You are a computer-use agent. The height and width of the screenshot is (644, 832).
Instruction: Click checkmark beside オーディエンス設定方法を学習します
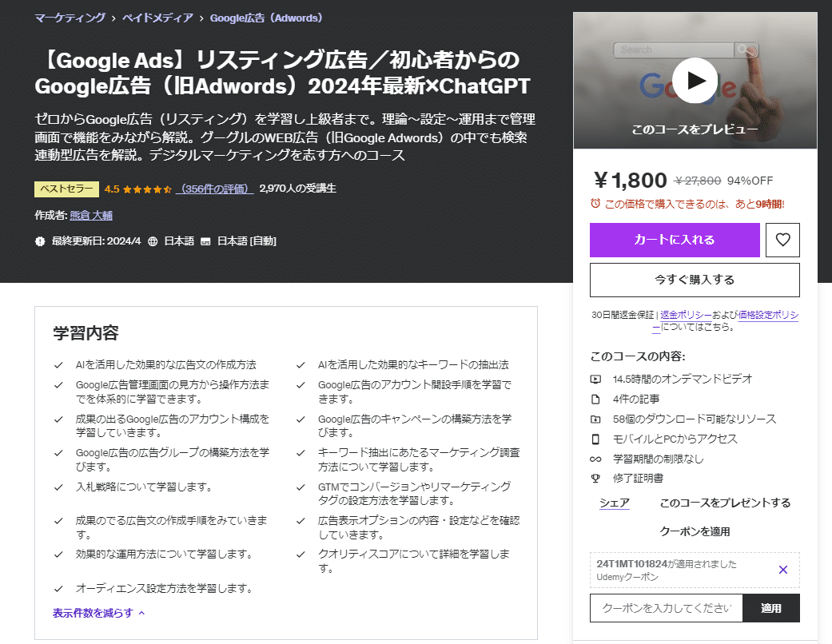pos(58,588)
